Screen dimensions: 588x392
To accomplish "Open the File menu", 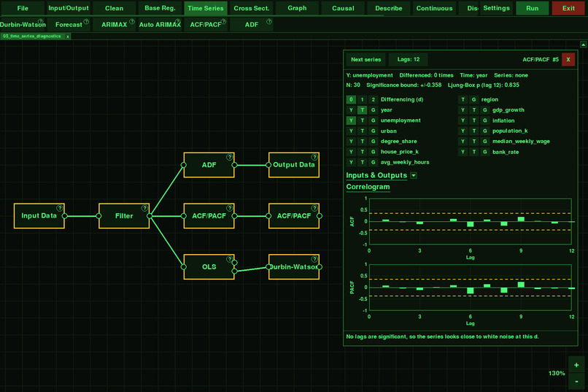I will [x=23, y=8].
